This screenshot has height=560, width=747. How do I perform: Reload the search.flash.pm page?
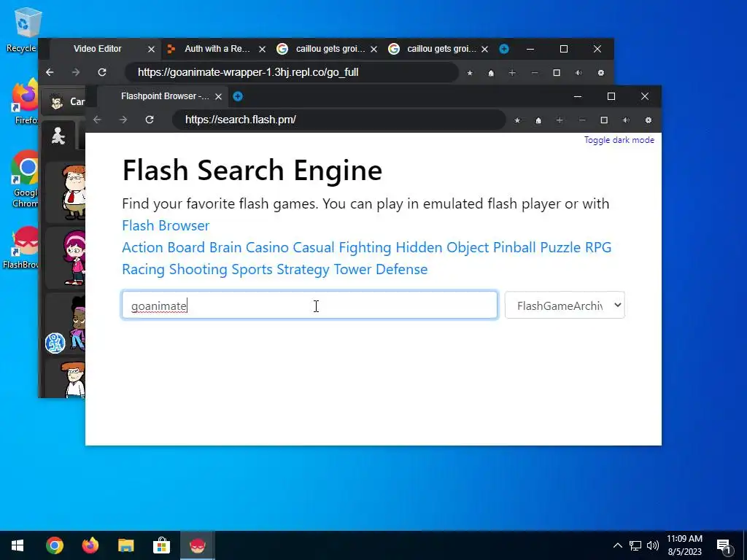coord(150,120)
